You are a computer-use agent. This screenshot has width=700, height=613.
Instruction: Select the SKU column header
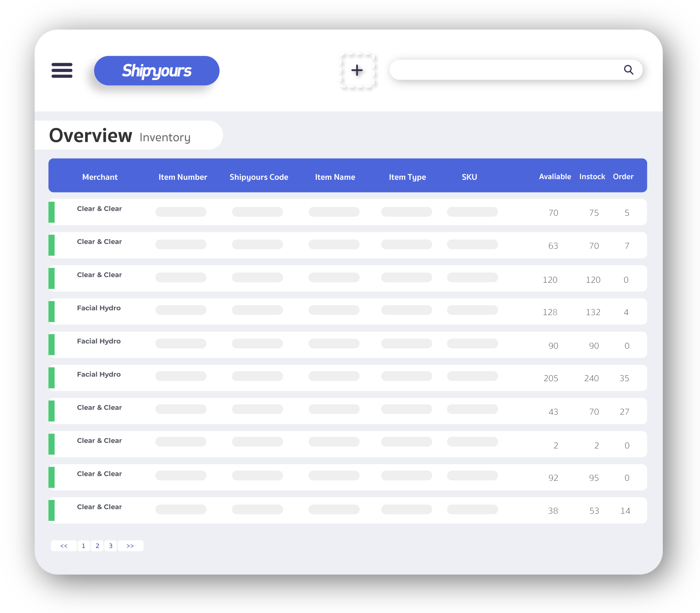[469, 177]
